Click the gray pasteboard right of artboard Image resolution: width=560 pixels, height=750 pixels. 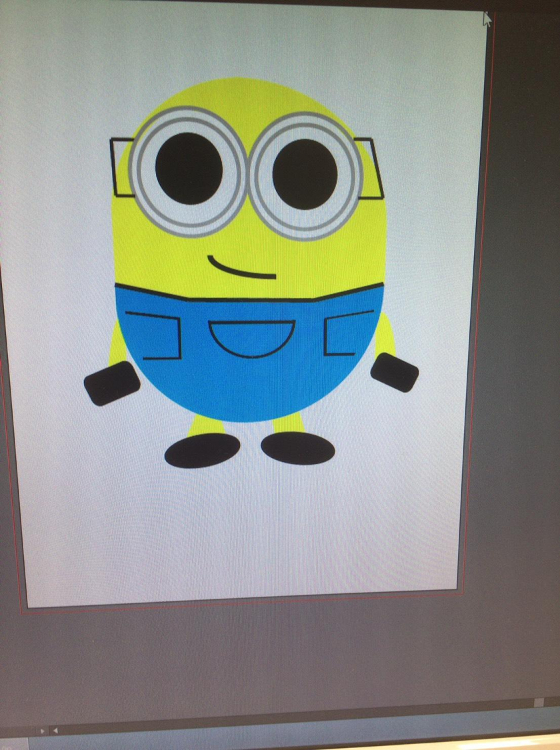pyautogui.click(x=520, y=333)
